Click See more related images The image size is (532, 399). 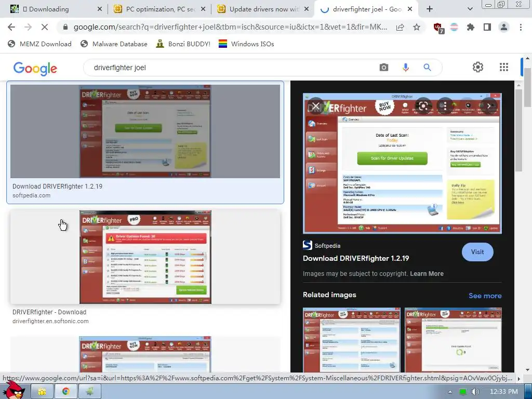(485, 296)
